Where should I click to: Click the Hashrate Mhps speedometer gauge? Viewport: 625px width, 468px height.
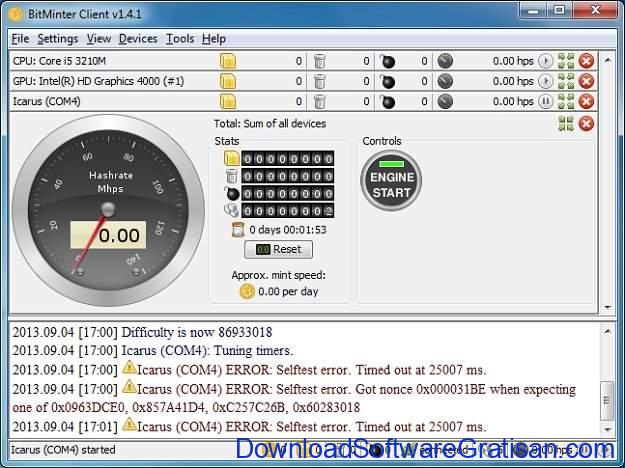(x=108, y=210)
